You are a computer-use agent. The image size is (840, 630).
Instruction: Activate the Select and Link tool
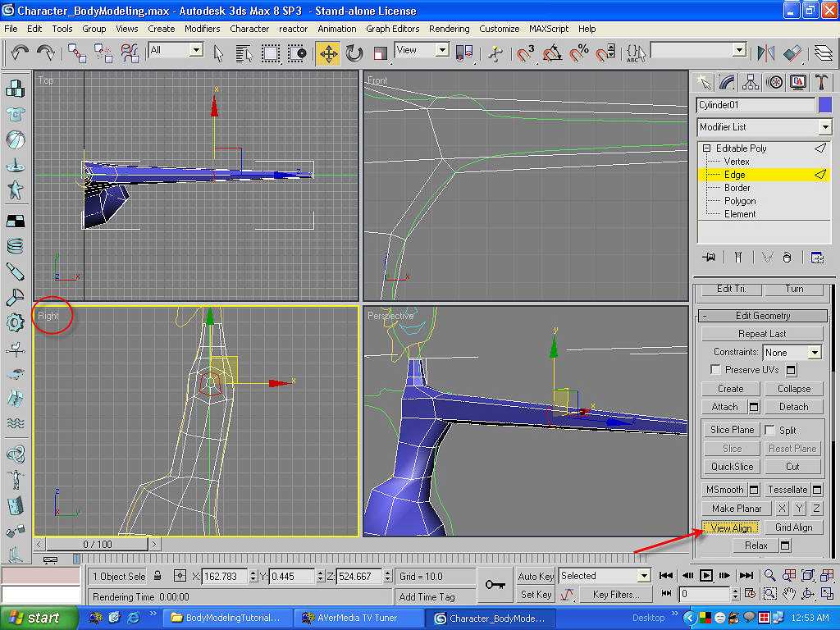pos(77,52)
